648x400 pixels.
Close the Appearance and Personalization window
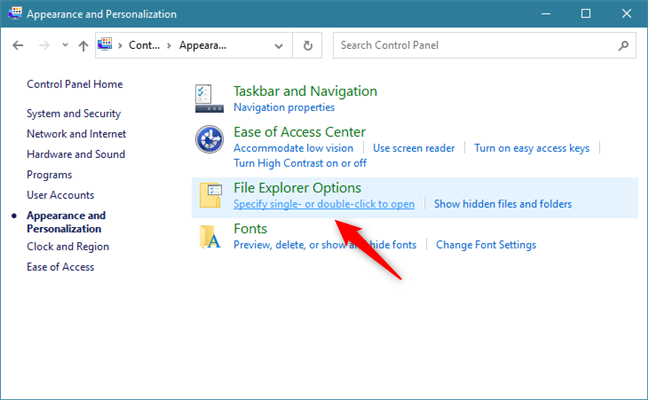[627, 14]
